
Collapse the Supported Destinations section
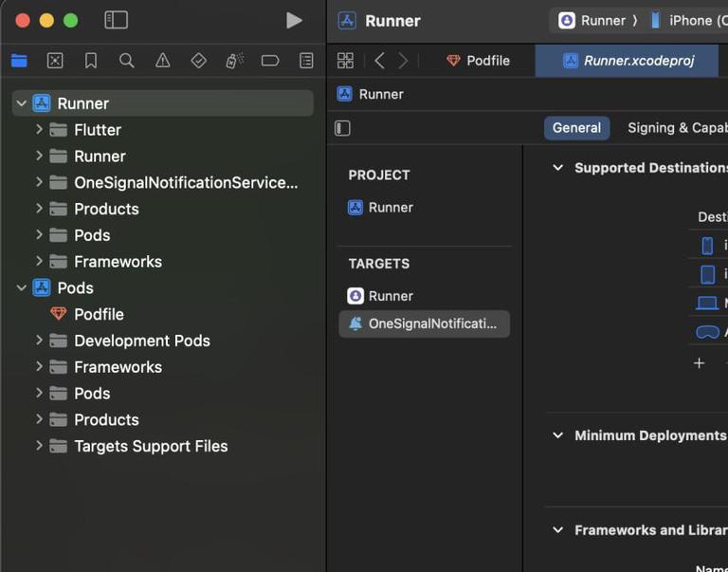pyautogui.click(x=557, y=168)
